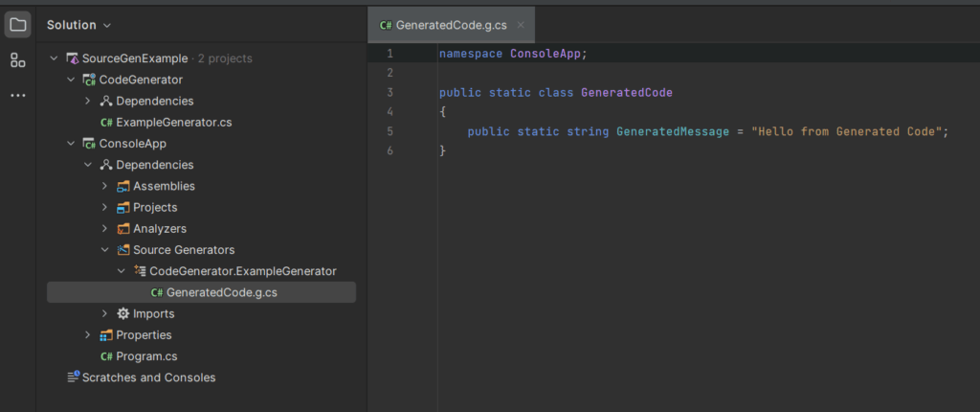Click the Analyzers folder icon
980x412 pixels.
coord(122,229)
